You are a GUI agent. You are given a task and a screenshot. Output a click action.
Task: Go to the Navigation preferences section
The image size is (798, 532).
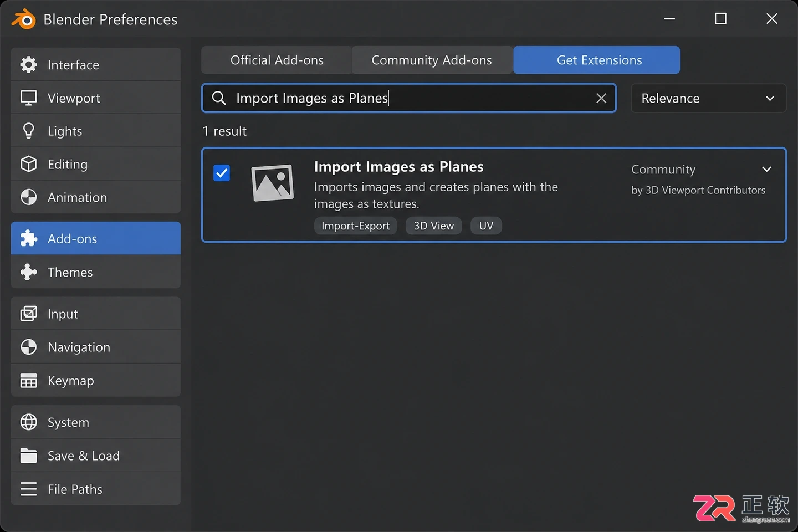click(x=96, y=347)
